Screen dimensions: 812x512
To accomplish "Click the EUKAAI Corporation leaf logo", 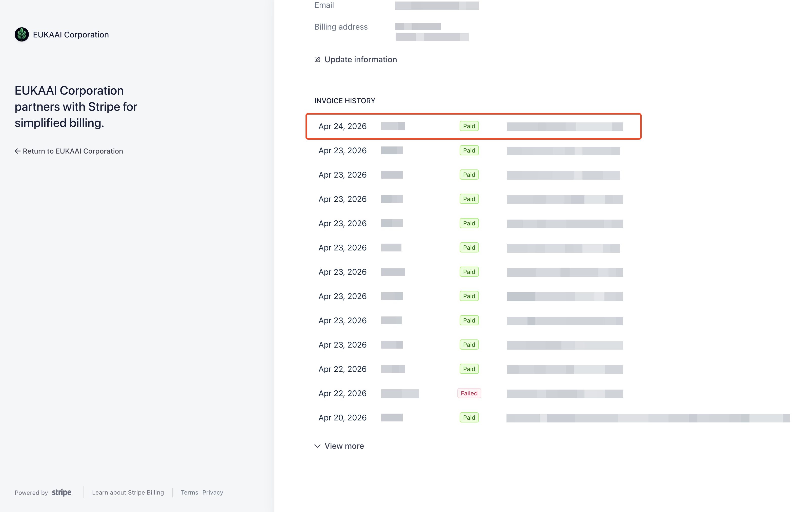I will coord(22,34).
